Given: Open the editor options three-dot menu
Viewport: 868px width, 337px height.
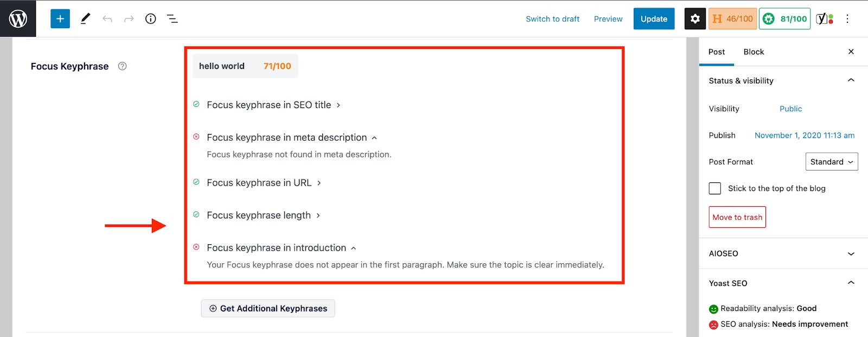Looking at the screenshot, I should (847, 18).
